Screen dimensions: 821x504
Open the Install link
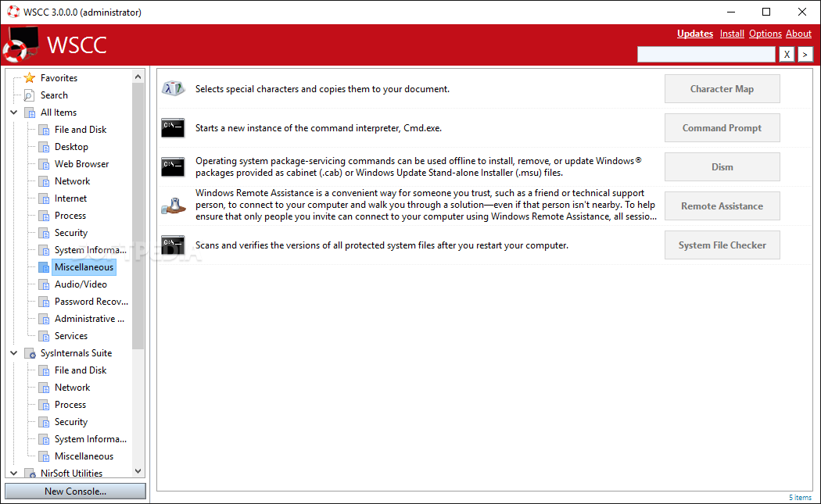click(732, 34)
